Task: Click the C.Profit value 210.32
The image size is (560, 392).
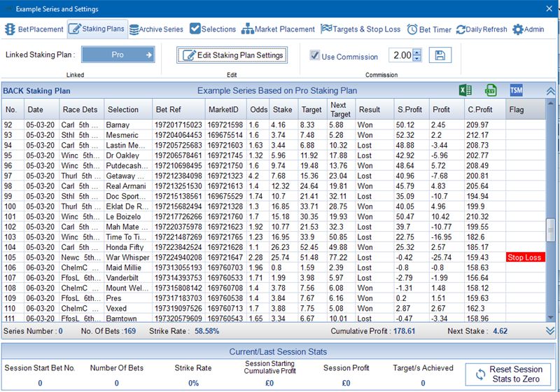Action: coord(477,217)
